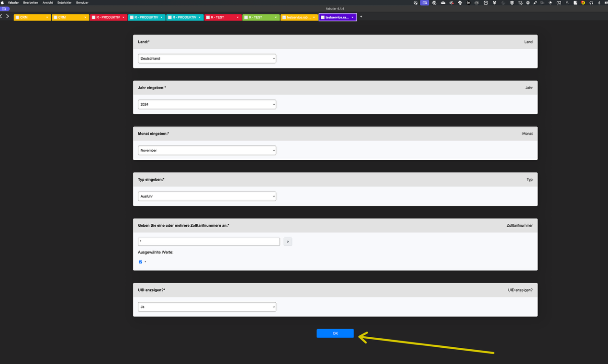
Task: Open the Monat dropdown showing November
Action: 207,150
